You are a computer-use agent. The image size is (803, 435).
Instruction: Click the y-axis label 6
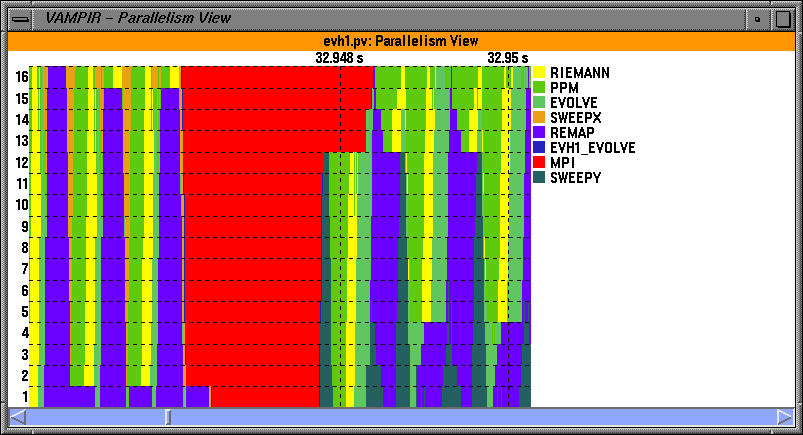[x=25, y=291]
